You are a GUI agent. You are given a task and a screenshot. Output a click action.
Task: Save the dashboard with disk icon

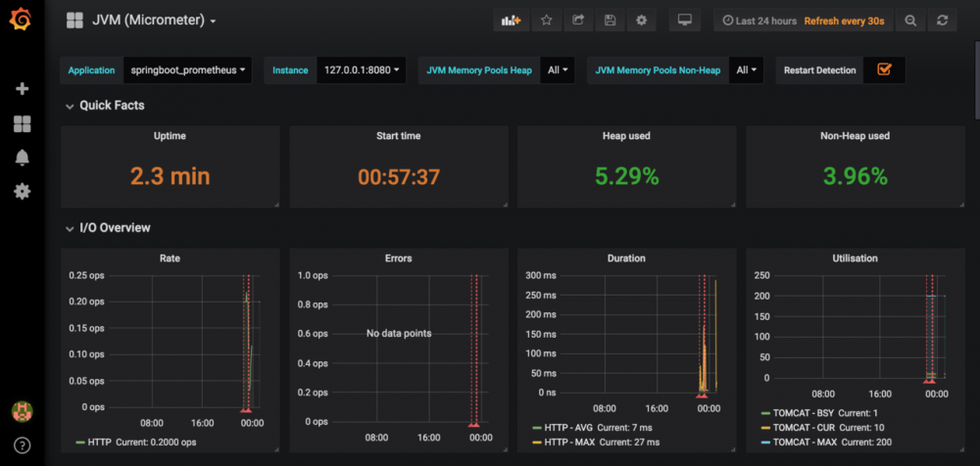click(x=610, y=21)
